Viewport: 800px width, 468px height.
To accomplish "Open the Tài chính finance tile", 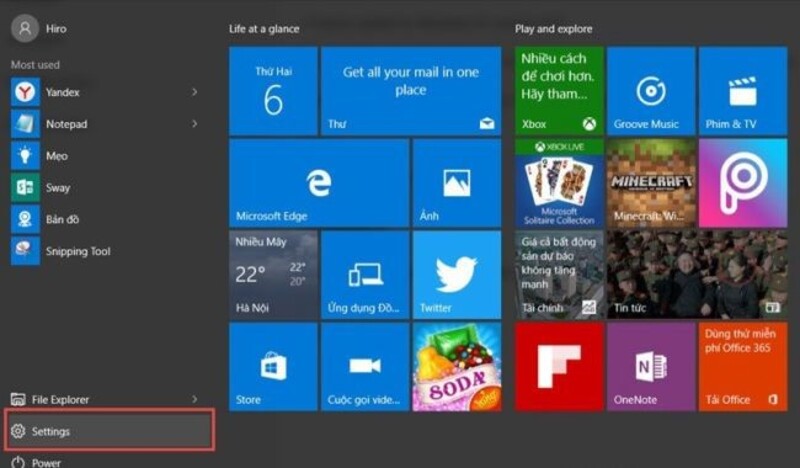I will pos(559,275).
